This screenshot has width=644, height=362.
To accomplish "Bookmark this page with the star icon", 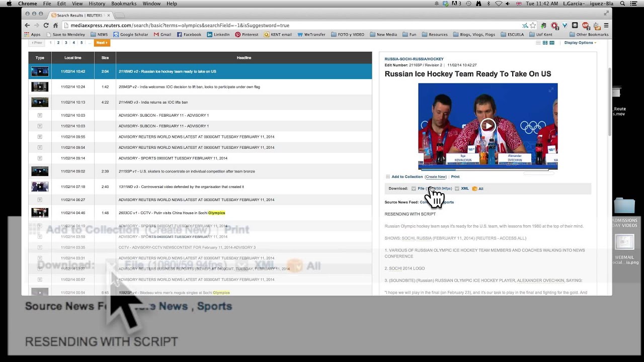I will 533,25.
